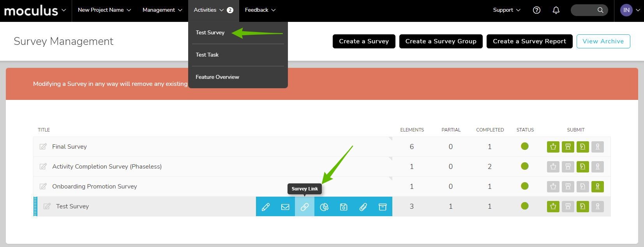The width and height of the screenshot is (644, 247).
Task: Toggle the status dot for Test Survey
Action: point(525,206)
